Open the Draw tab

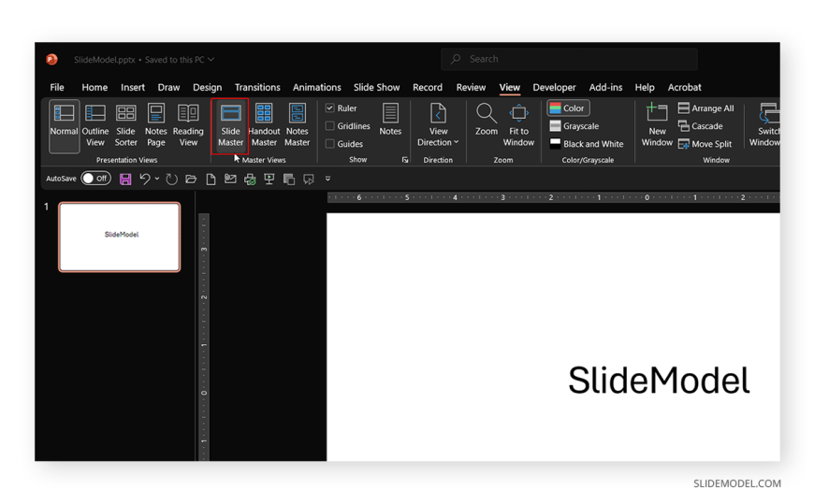(168, 87)
